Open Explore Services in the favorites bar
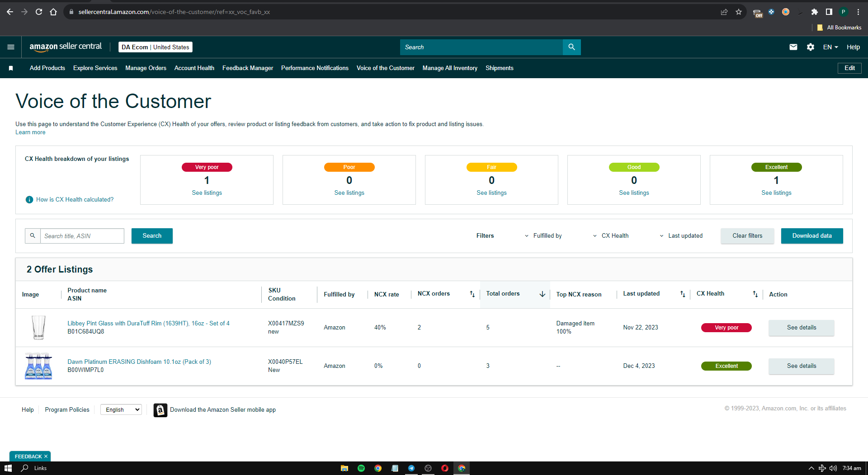Viewport: 868px width, 475px height. point(95,68)
